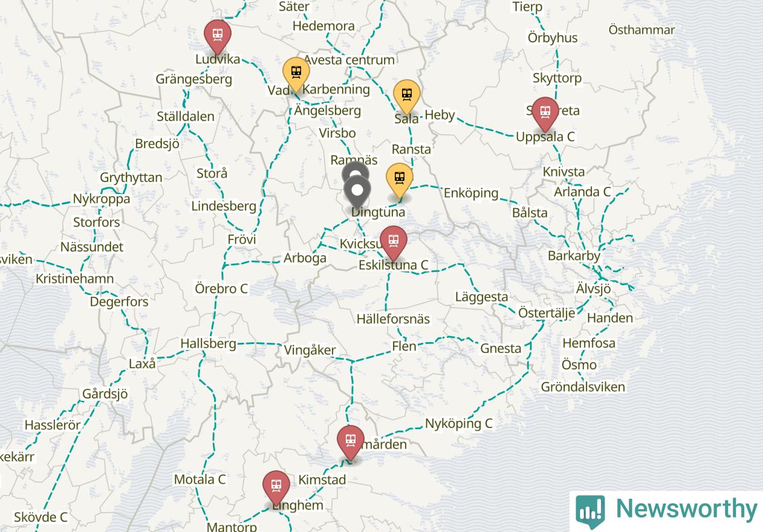763x532 pixels.
Task: Click the Kristinehamn station label
Action: coord(74,279)
